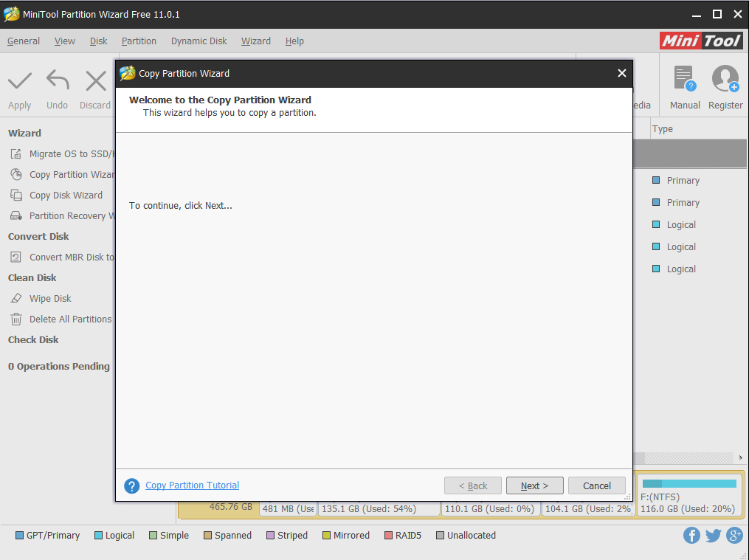This screenshot has width=749, height=560.
Task: Start the Migrate OS to SSD/HD wizard
Action: click(x=70, y=153)
